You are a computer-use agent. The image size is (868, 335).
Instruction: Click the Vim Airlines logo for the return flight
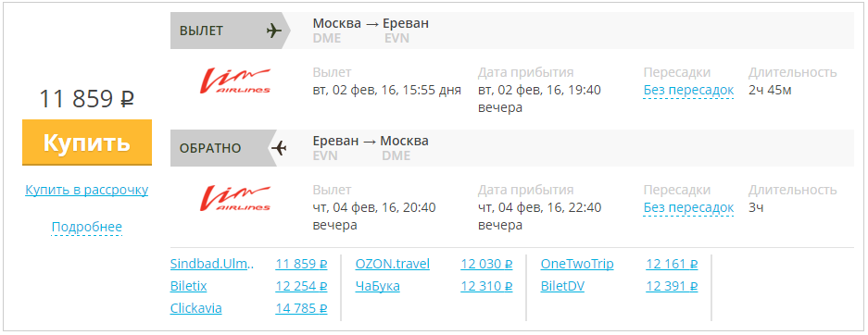[235, 199]
